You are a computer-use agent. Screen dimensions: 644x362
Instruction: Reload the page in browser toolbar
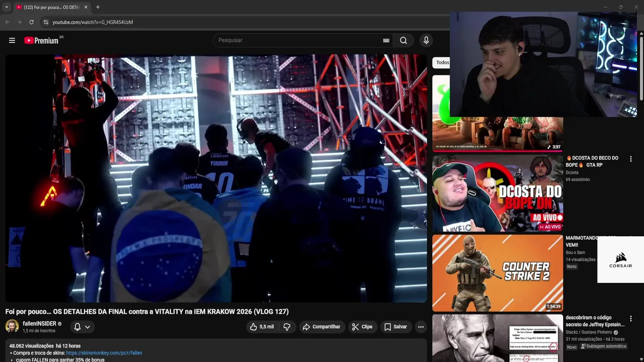(x=31, y=22)
